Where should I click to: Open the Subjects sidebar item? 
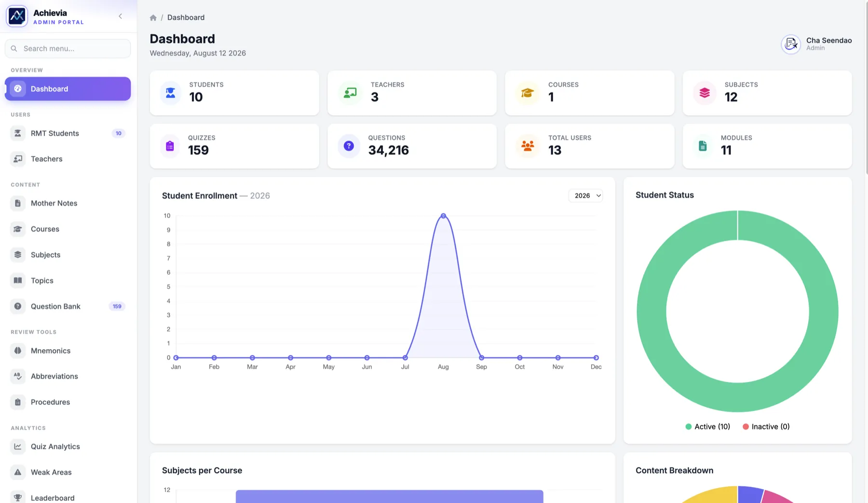[68, 255]
